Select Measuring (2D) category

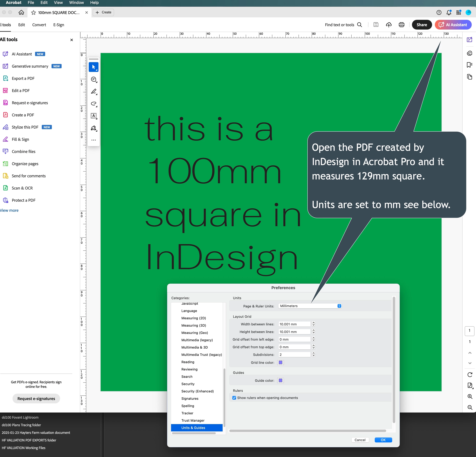point(194,318)
